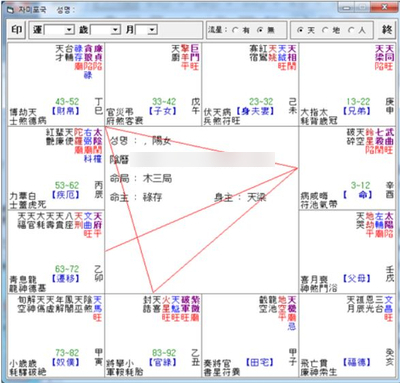Click the 53~62 age range
Screen dimensions: 400x383
pos(67,185)
